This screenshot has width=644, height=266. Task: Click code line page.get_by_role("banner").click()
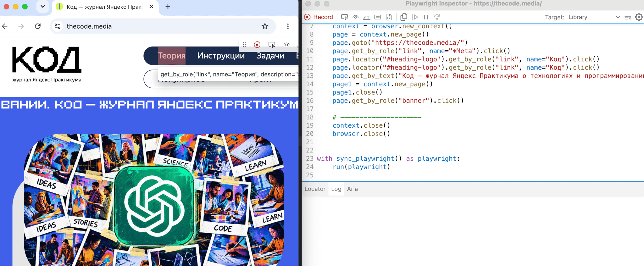click(398, 101)
